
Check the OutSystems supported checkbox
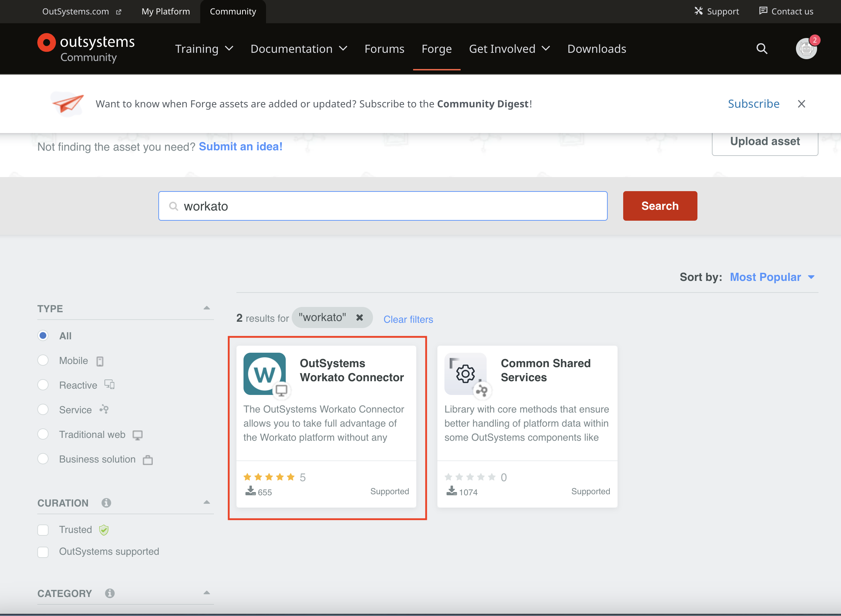click(43, 552)
